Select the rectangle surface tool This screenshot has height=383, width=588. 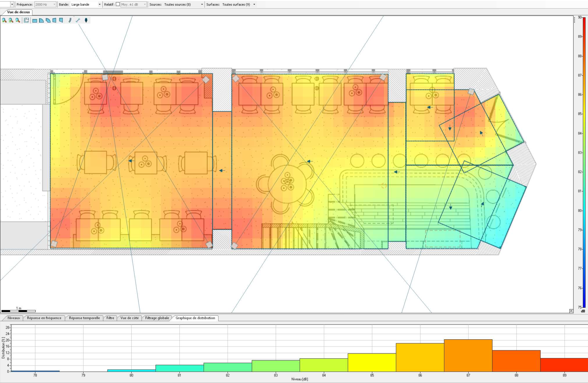35,20
